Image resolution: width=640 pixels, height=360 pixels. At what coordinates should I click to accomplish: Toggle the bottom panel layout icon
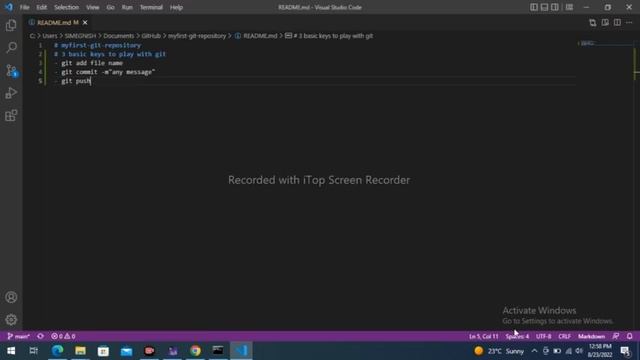(544, 7)
